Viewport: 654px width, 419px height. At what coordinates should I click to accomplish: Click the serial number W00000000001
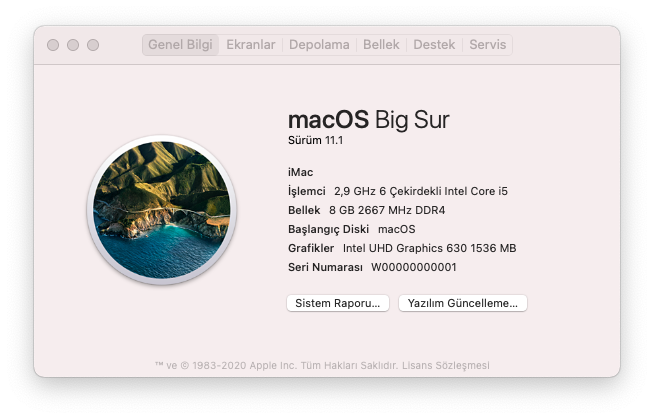pyautogui.click(x=413, y=267)
